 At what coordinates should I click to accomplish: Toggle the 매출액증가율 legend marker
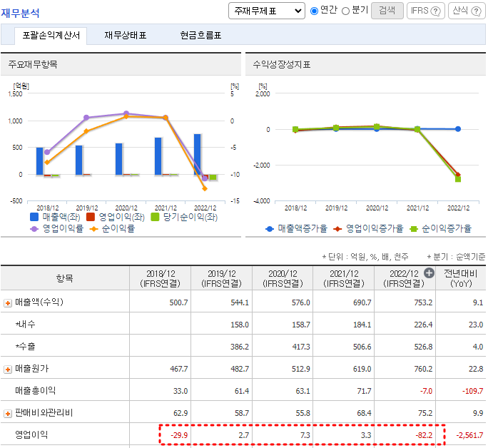pyautogui.click(x=270, y=229)
